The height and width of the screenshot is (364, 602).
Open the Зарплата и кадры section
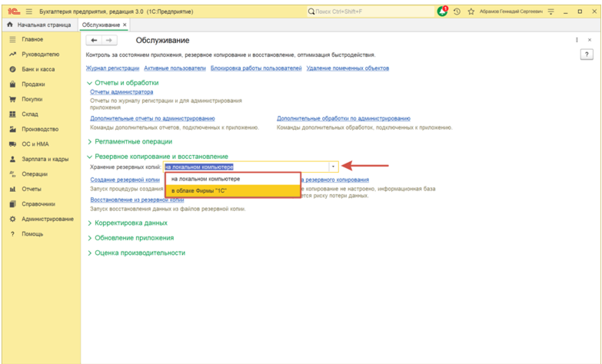click(x=45, y=159)
